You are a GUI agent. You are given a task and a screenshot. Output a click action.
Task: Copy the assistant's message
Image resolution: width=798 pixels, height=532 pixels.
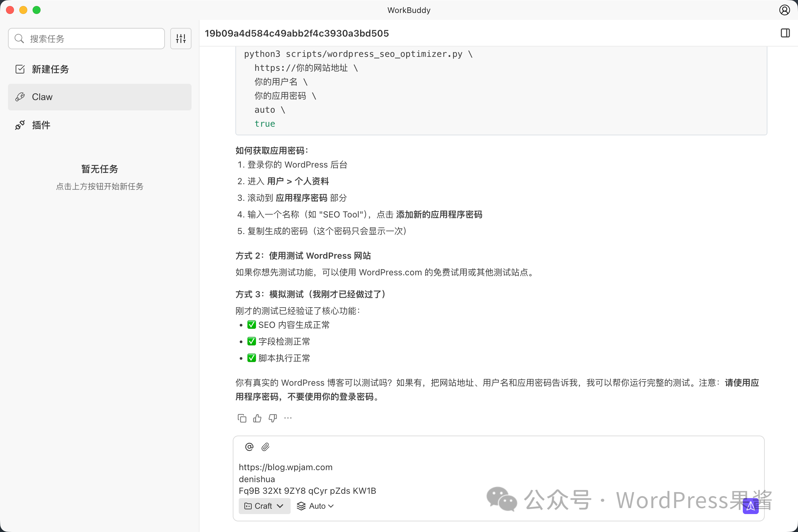[242, 418]
